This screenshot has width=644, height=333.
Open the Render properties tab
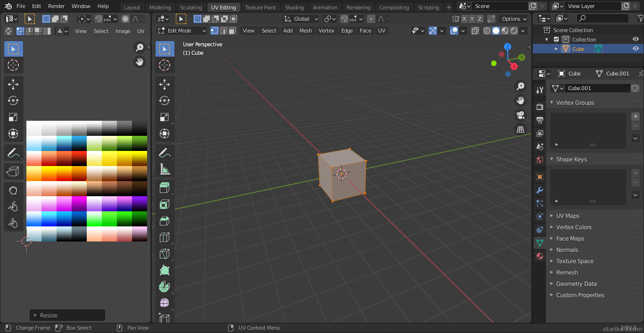tap(540, 107)
